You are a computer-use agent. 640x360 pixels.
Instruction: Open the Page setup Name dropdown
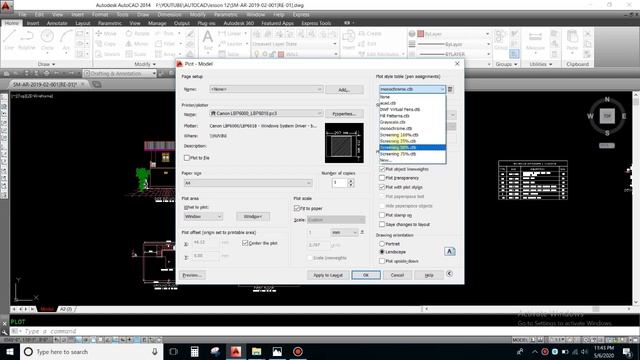[266, 89]
